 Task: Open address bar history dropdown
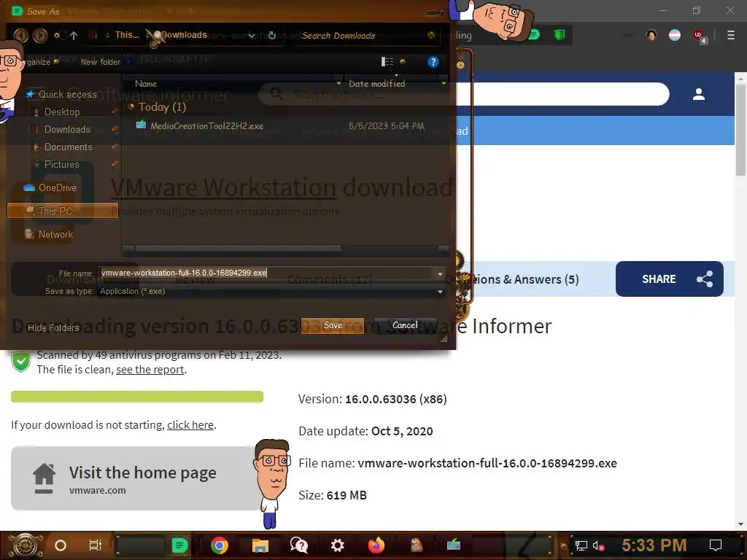click(x=252, y=36)
